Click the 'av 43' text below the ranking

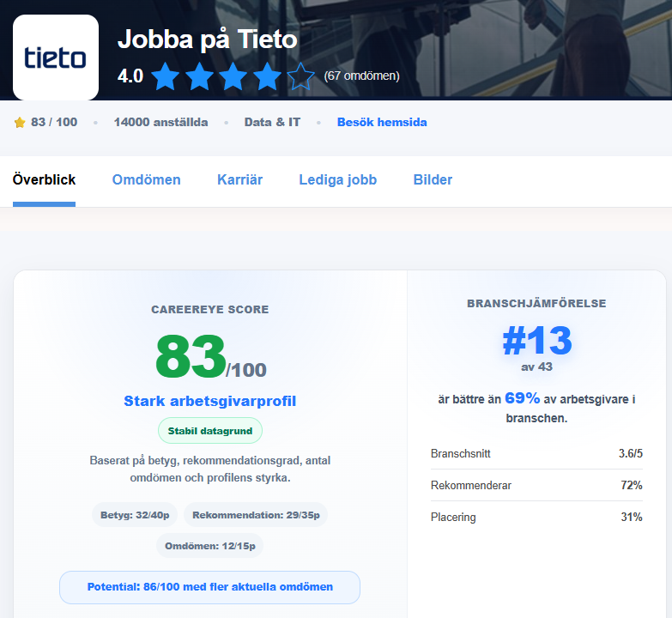pos(536,367)
